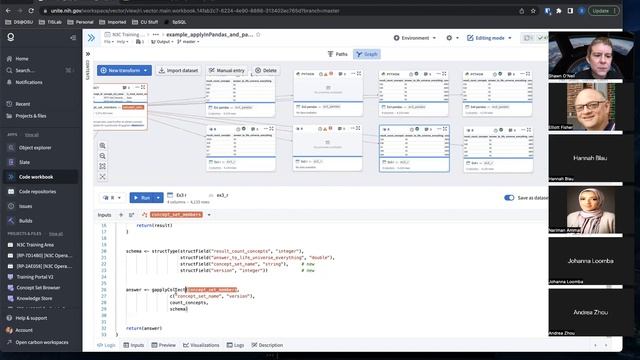Screen dimensions: 640x360
Task: Click View all next to Projects & Files
Action: [x=56, y=234]
